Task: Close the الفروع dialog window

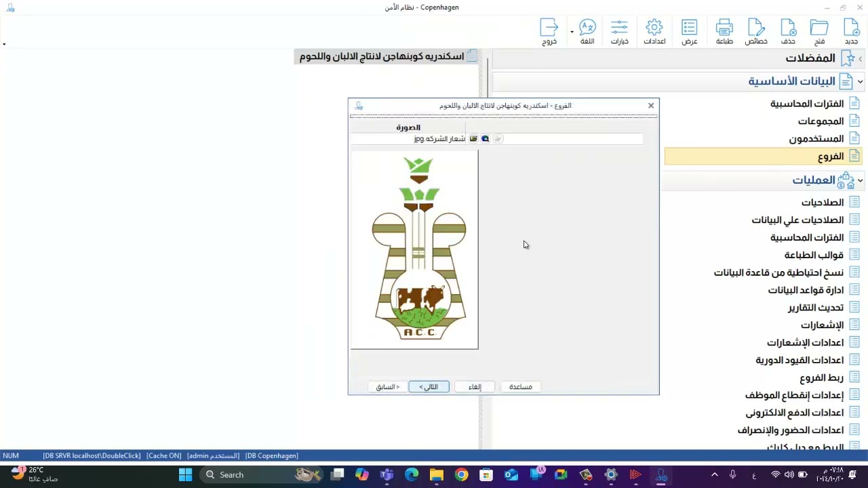Action: coord(651,106)
